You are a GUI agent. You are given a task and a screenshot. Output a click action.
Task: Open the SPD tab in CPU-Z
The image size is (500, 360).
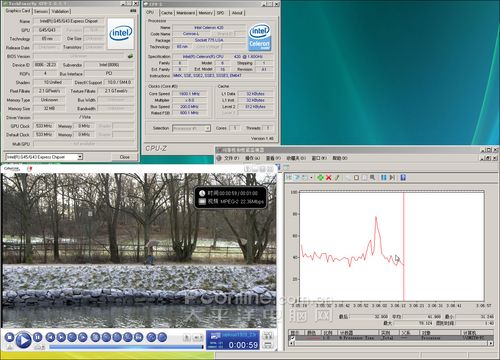(221, 13)
